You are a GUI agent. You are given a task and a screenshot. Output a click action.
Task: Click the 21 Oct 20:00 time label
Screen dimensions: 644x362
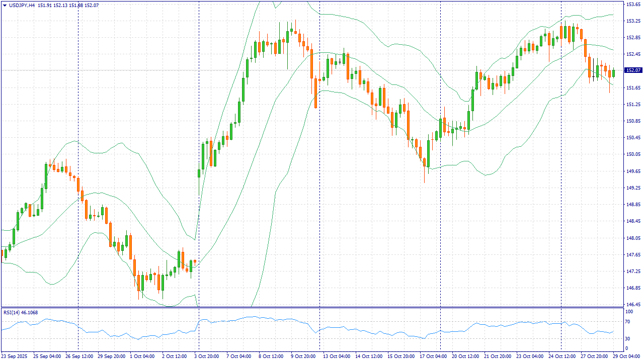[x=498, y=356]
